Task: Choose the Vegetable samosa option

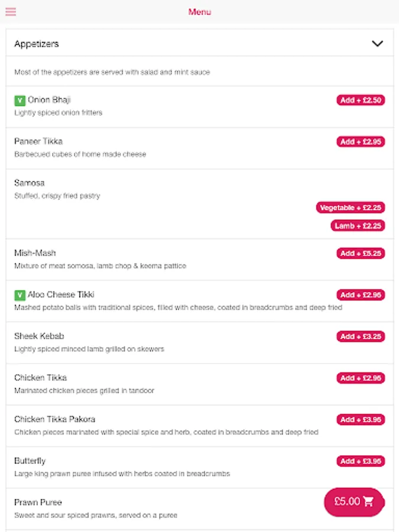Action: 351,207
